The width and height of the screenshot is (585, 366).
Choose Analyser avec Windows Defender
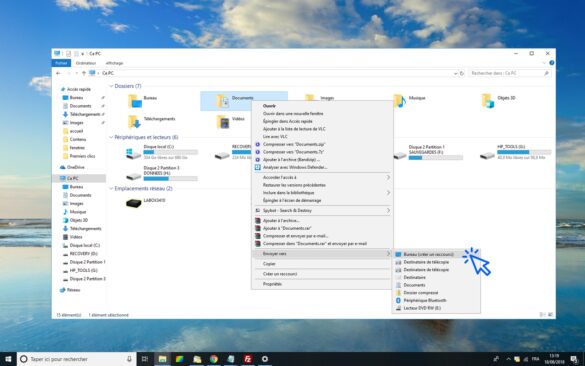(295, 167)
